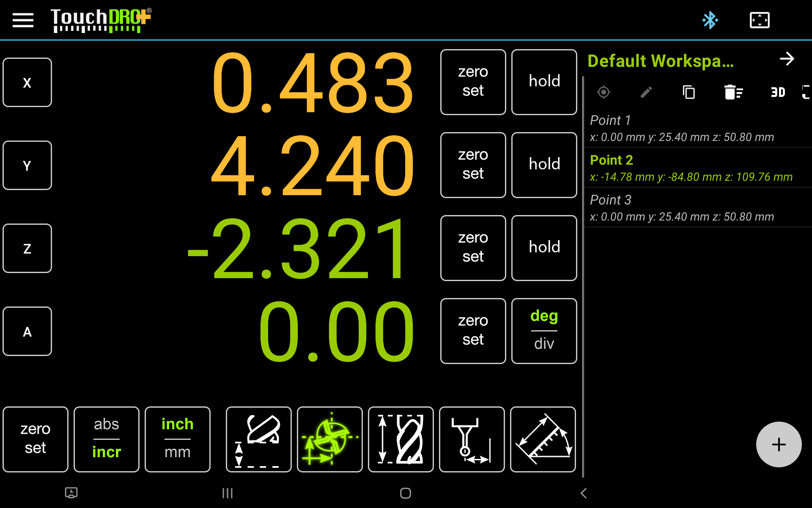Viewport: 812px width, 508px height.
Task: Open the hamburger navigation menu
Action: pyautogui.click(x=23, y=20)
